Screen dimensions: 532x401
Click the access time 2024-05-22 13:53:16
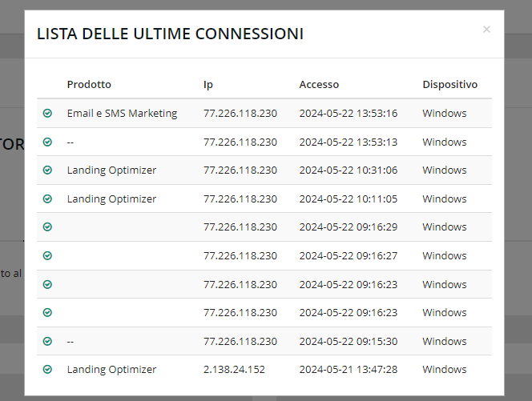(348, 114)
